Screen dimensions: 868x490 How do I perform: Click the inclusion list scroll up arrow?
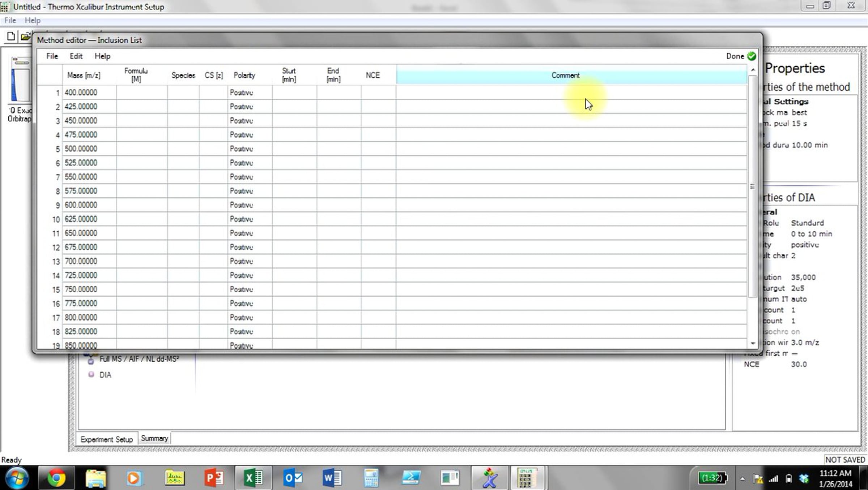[x=753, y=69]
